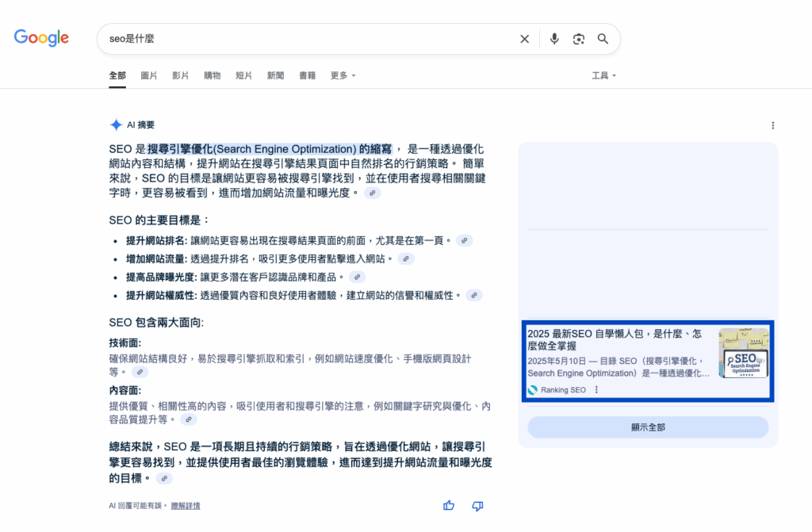Start voice search with microphone icon
The height and width of the screenshot is (532, 812).
click(554, 39)
